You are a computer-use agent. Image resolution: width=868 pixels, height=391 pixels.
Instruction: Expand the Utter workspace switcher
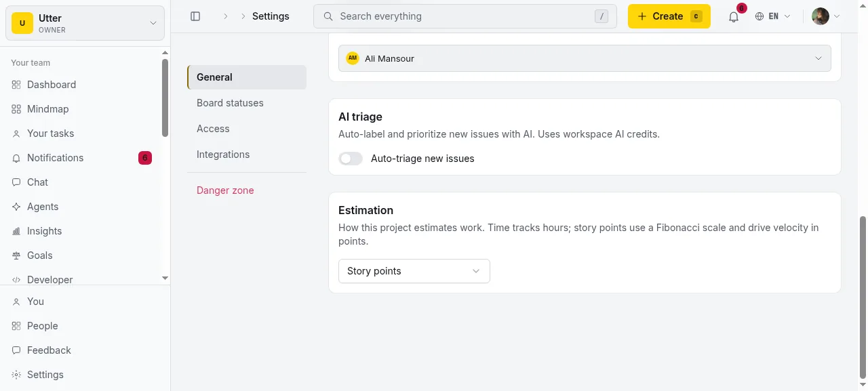pyautogui.click(x=85, y=23)
